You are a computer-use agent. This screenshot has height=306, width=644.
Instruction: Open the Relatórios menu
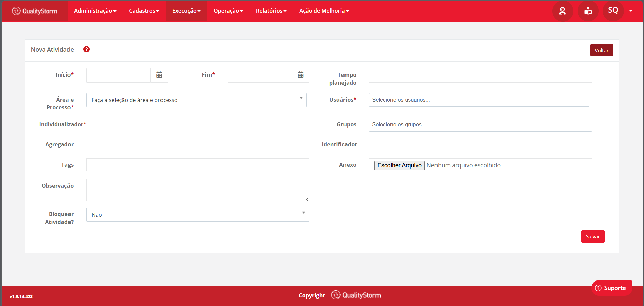[271, 11]
